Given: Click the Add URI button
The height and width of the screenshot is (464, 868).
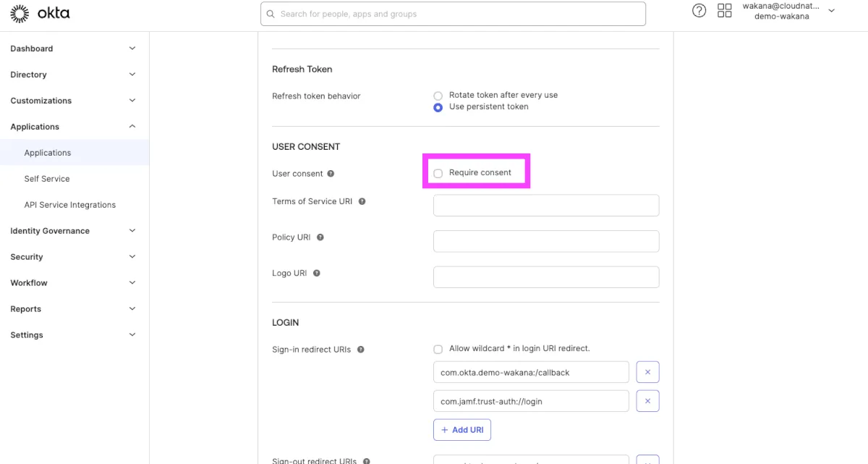Looking at the screenshot, I should pyautogui.click(x=462, y=430).
